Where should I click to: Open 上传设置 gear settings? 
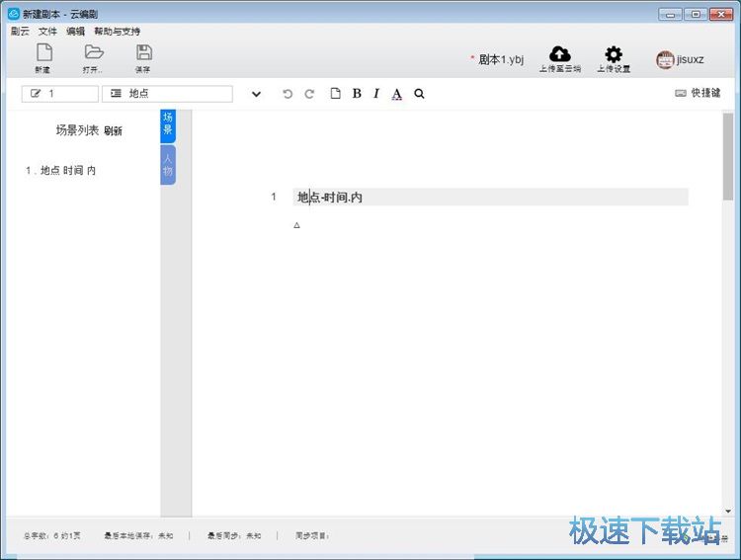[614, 59]
